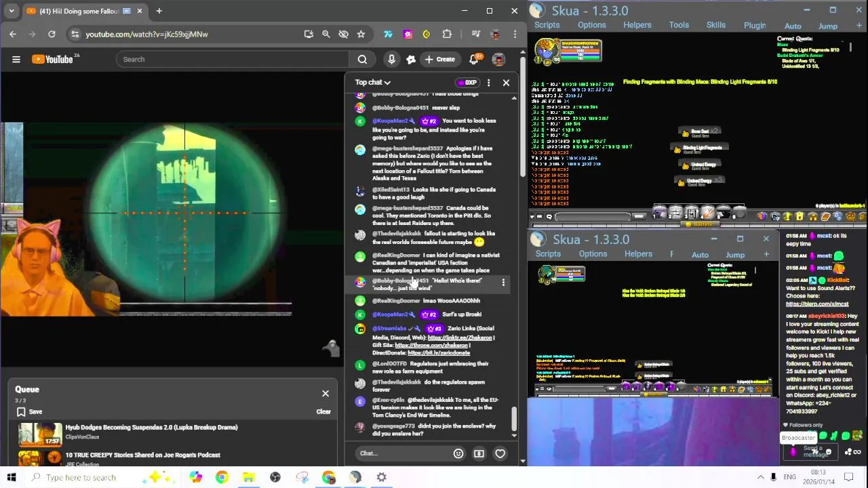Bookmark this page with the star icon
The image size is (868, 488).
[x=361, y=34]
